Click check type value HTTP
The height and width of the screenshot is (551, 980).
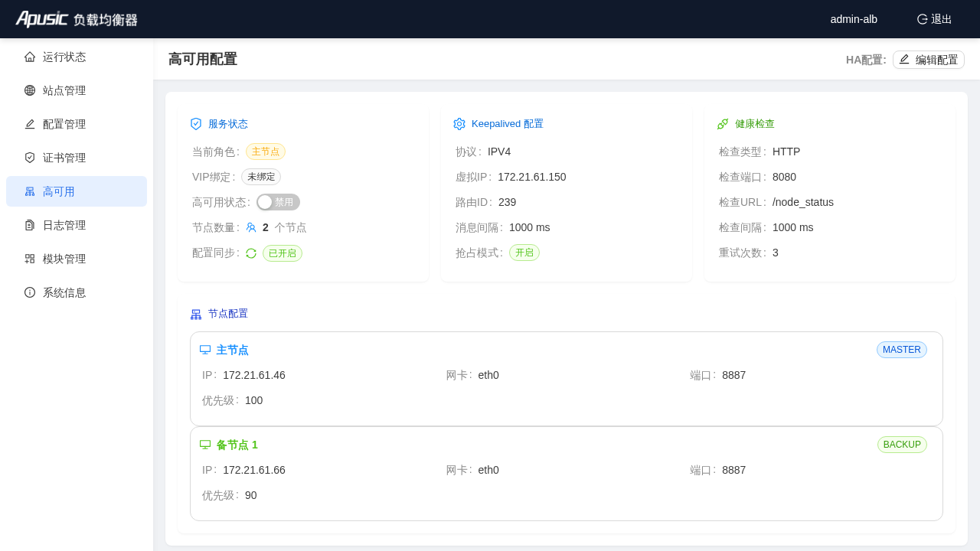pos(786,152)
